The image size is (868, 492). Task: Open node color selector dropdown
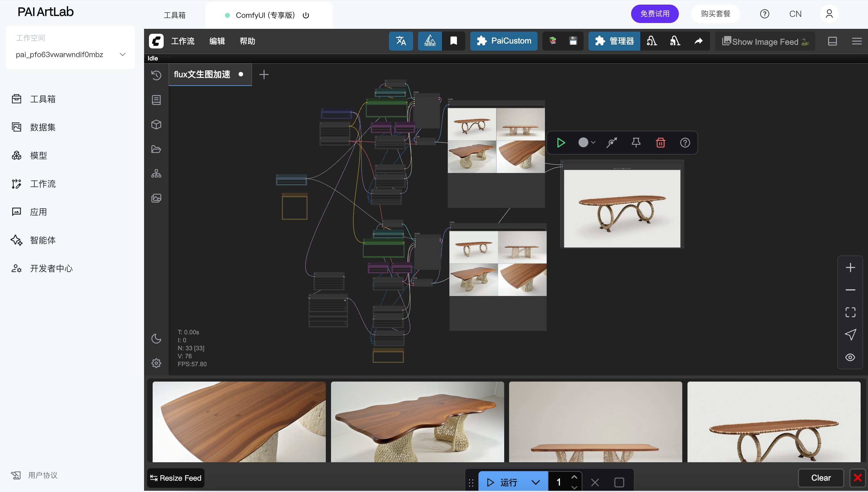586,143
